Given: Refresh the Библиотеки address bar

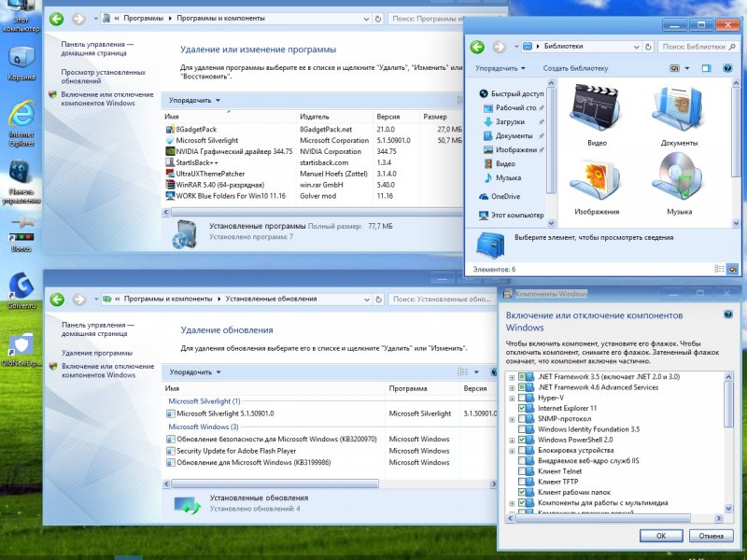Looking at the screenshot, I should [x=648, y=47].
